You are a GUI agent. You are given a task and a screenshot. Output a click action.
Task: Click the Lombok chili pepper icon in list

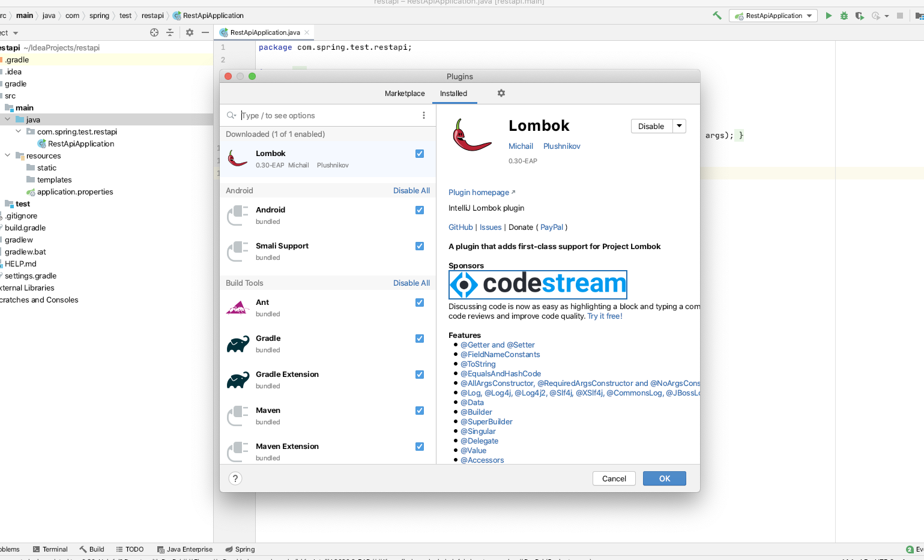[x=238, y=158]
